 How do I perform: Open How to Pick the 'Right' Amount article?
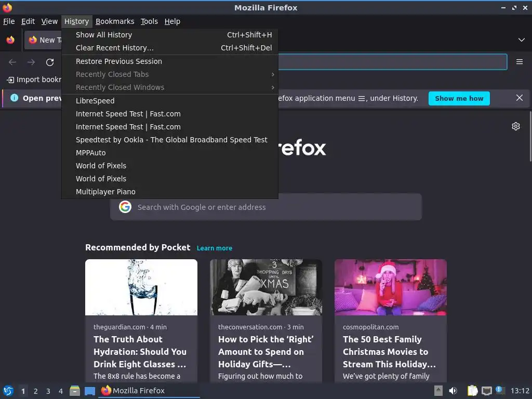266,352
